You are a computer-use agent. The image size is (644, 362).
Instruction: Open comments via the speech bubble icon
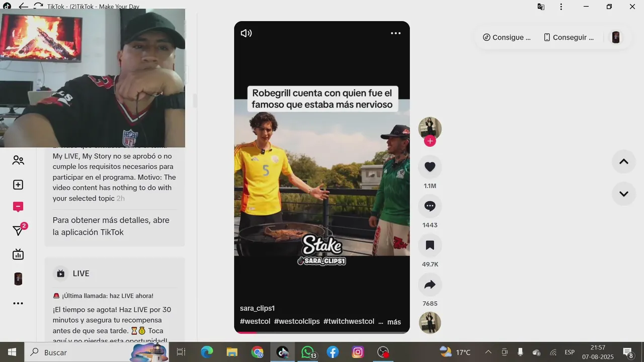tap(430, 206)
